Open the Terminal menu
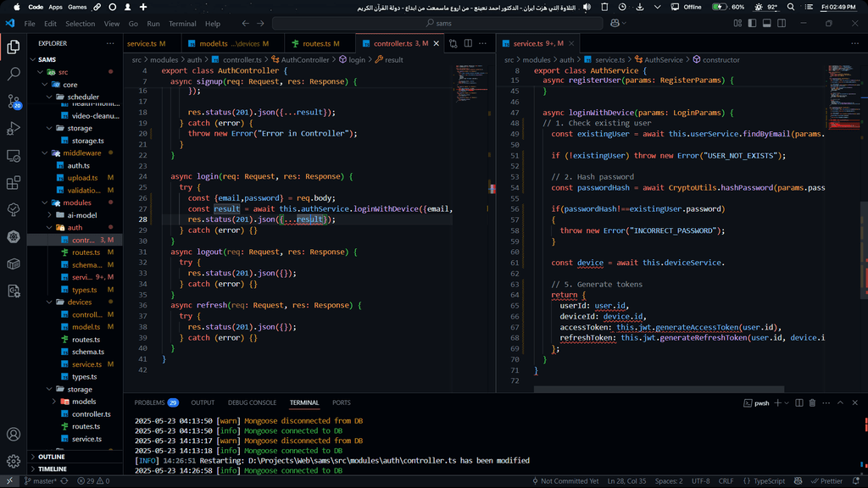 [182, 24]
